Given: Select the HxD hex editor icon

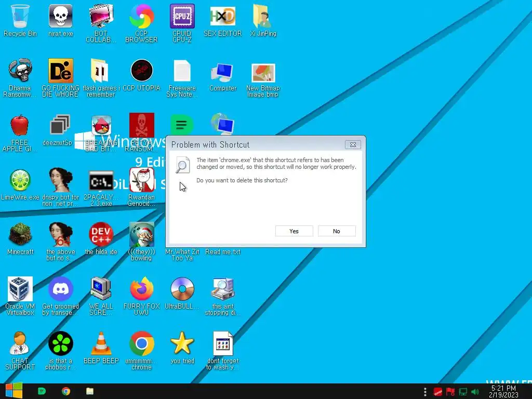Looking at the screenshot, I should click(222, 16).
